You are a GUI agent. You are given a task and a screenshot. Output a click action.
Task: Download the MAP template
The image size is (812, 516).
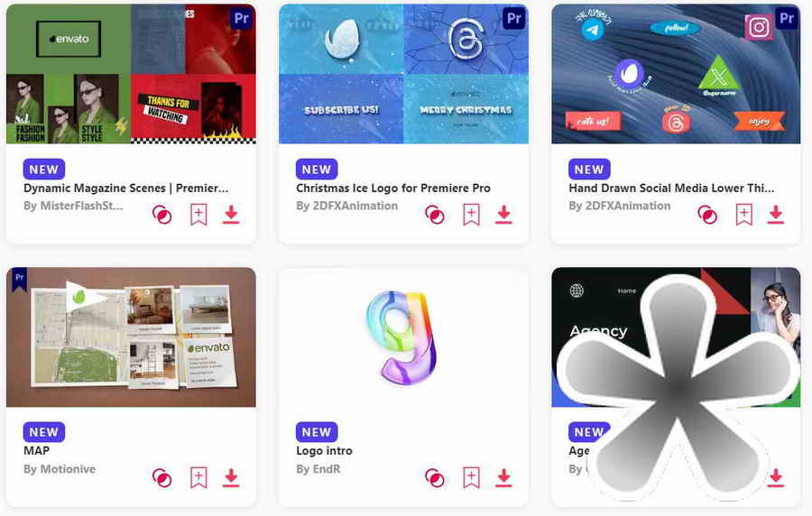231,478
